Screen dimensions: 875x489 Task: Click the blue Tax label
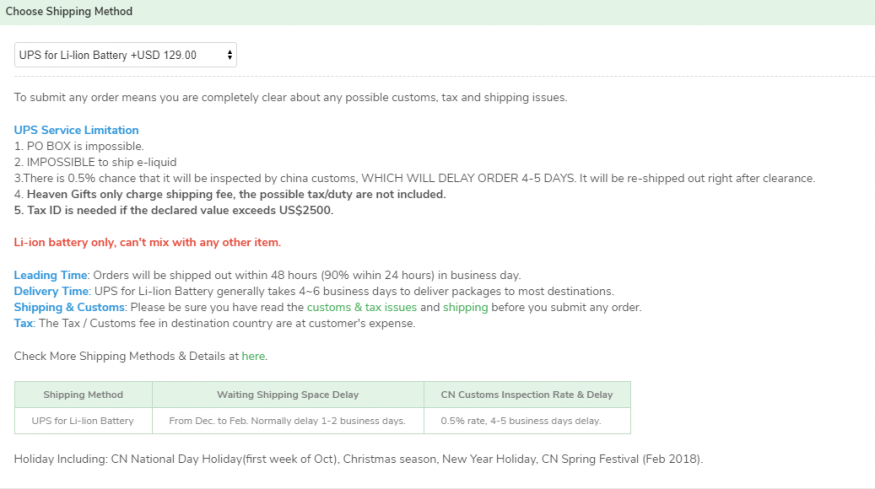[23, 324]
